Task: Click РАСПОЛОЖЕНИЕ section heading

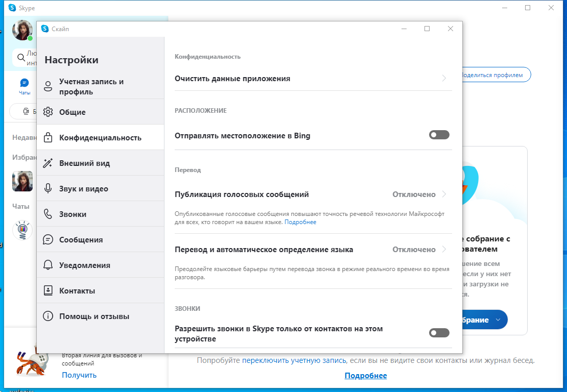Action: click(x=201, y=111)
